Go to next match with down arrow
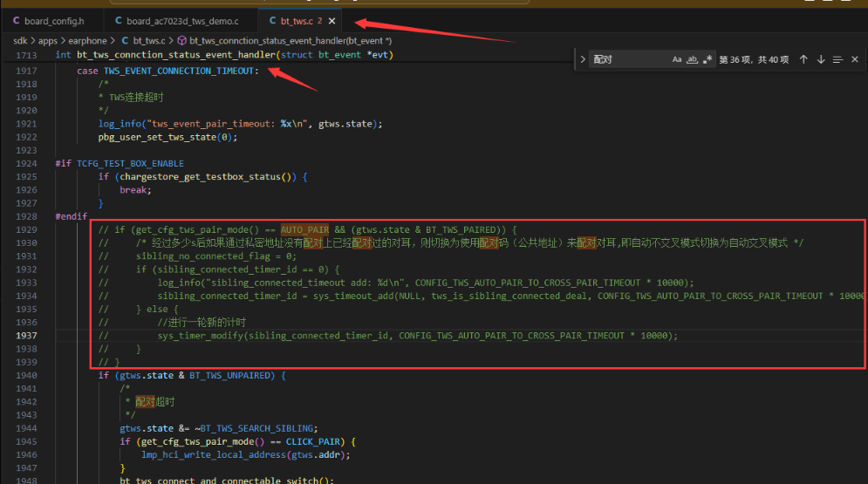Viewport: 868px width, 484px height. 821,59
